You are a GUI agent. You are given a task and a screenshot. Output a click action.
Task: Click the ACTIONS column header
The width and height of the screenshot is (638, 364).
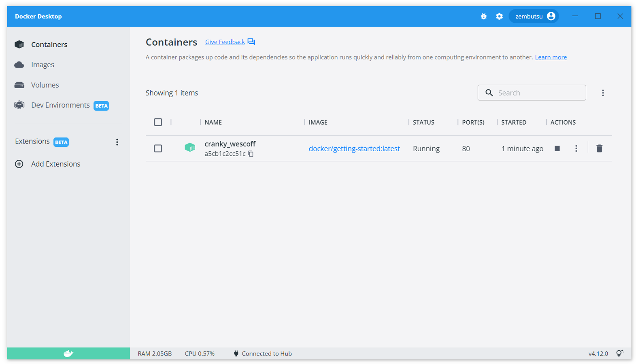(563, 122)
